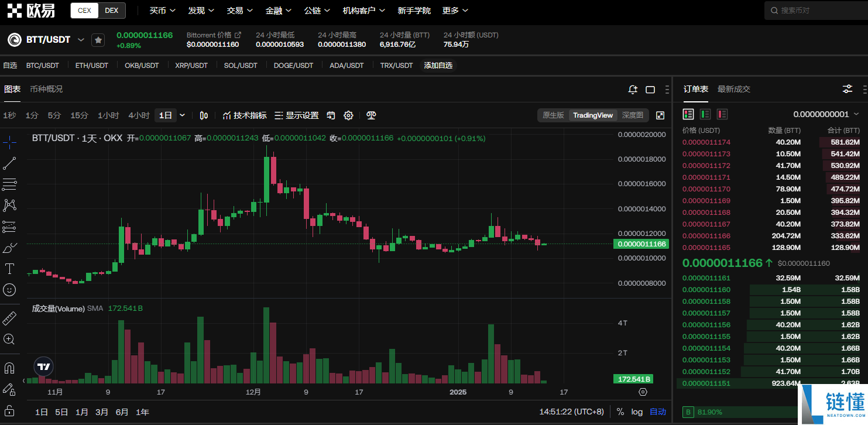The height and width of the screenshot is (425, 868).
Task: Open candlestick chart style selector
Action: pyautogui.click(x=204, y=115)
